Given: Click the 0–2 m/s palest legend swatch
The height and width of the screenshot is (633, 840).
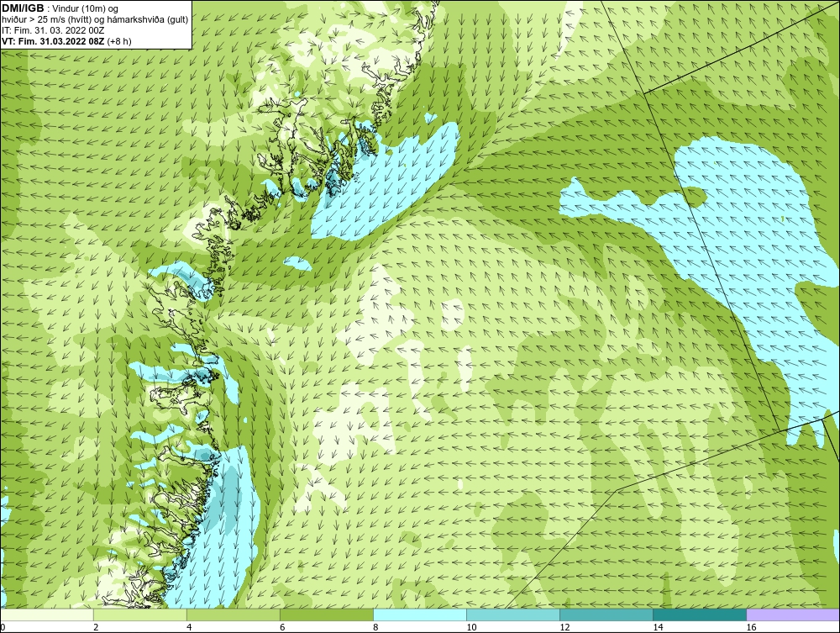Looking at the screenshot, I should [x=47, y=615].
